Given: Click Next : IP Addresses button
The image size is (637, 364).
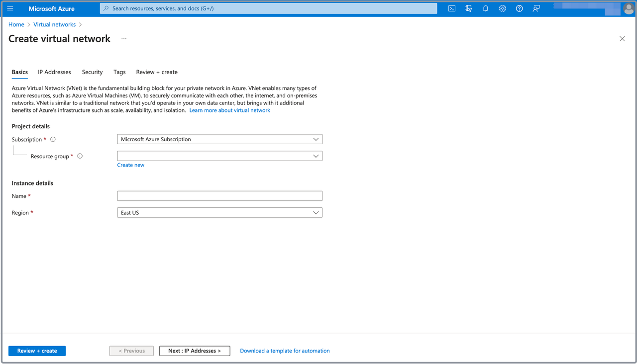Looking at the screenshot, I should pyautogui.click(x=194, y=351).
